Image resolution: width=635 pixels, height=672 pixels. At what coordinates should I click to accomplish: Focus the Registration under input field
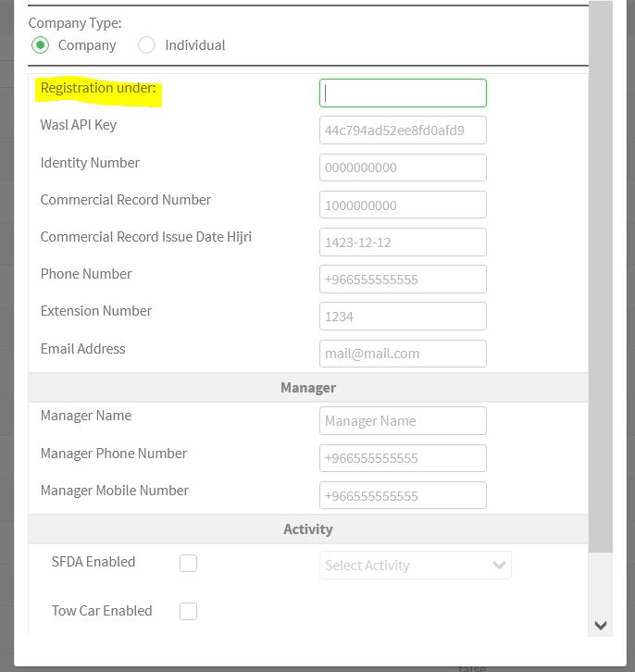pos(403,93)
